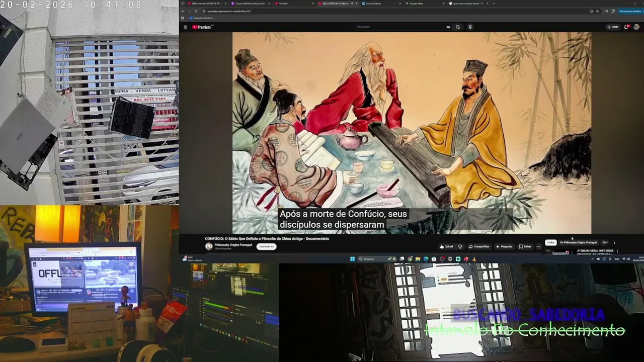Open the Windows Start menu

tap(353, 259)
